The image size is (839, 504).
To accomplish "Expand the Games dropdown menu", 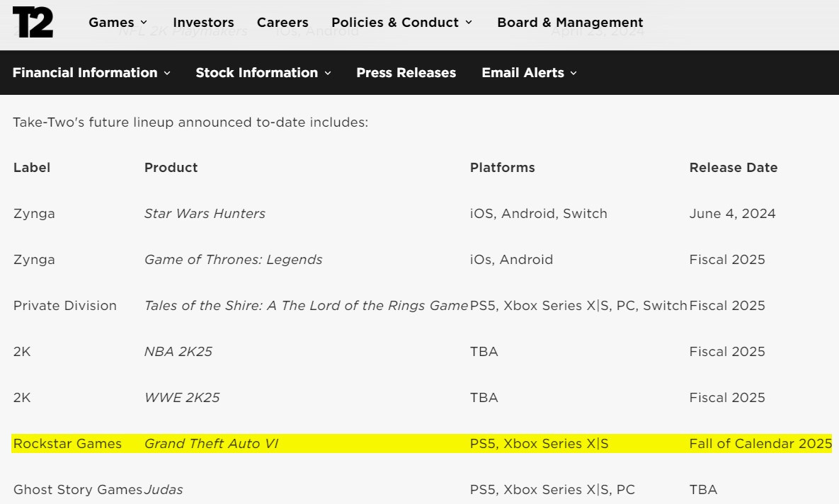I will 118,23.
